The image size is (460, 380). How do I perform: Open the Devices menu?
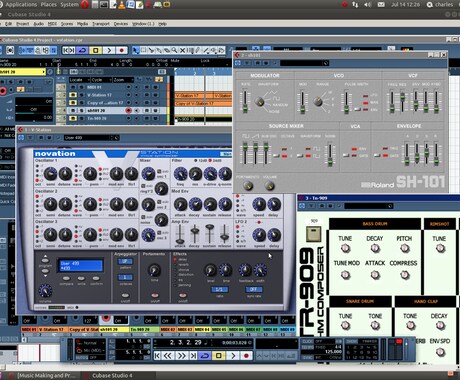[x=121, y=24]
